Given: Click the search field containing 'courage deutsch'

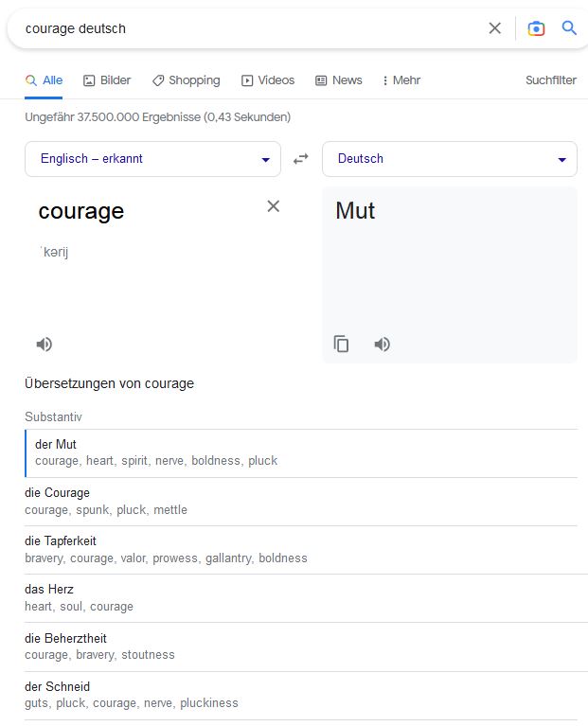Looking at the screenshot, I should point(246,28).
